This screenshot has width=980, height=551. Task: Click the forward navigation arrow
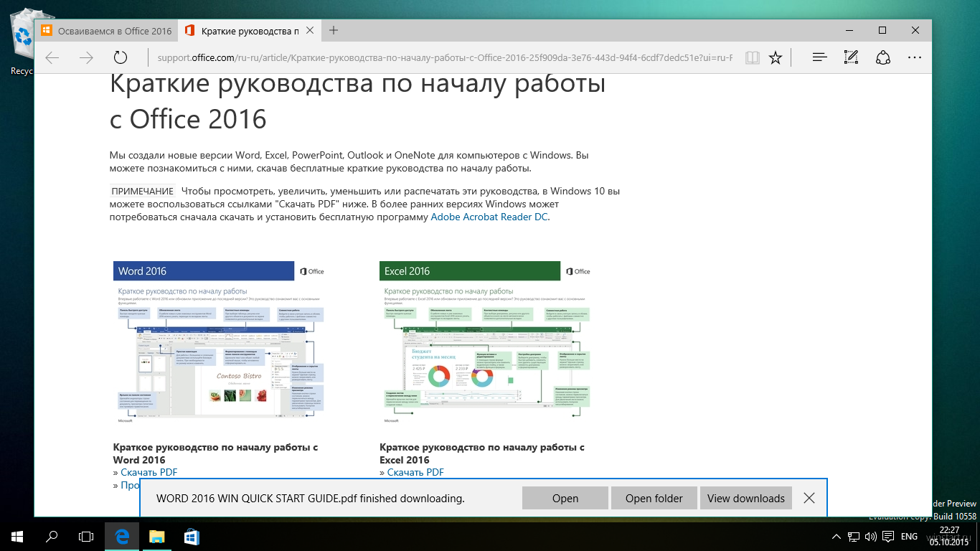pos(86,58)
